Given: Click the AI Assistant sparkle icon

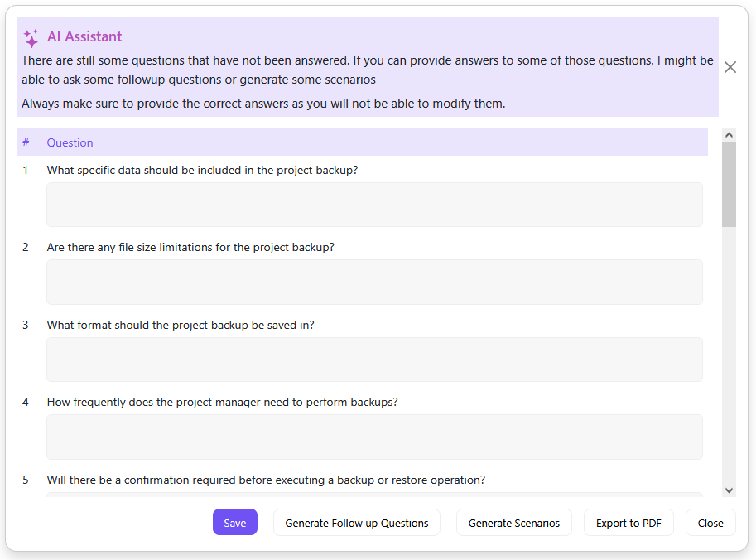Looking at the screenshot, I should [x=31, y=38].
